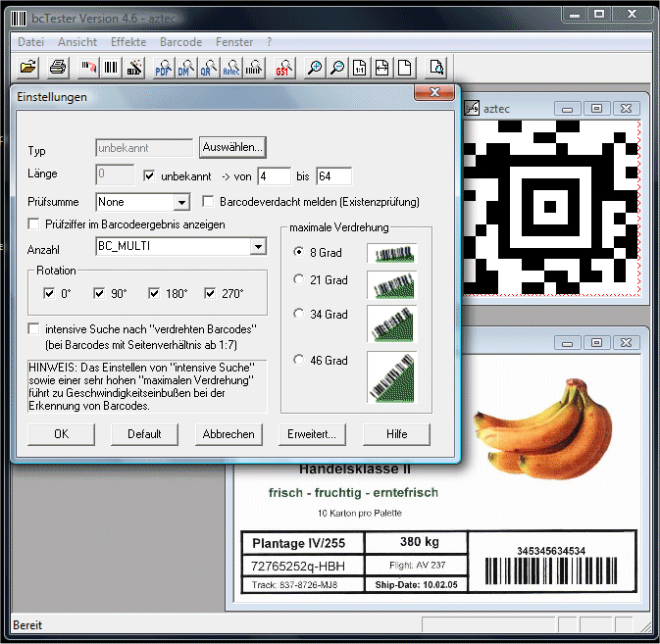Click the aztec window document icon

[472, 108]
